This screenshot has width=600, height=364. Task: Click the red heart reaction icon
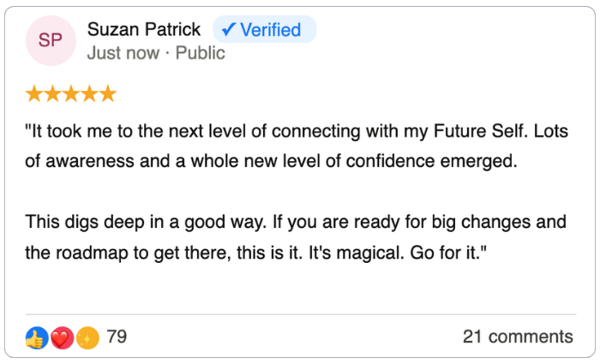point(61,337)
